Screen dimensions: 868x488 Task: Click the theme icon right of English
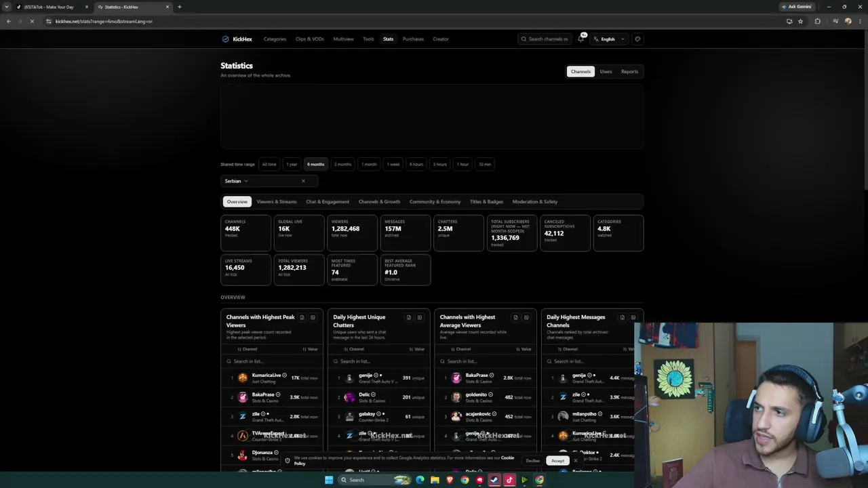637,39
